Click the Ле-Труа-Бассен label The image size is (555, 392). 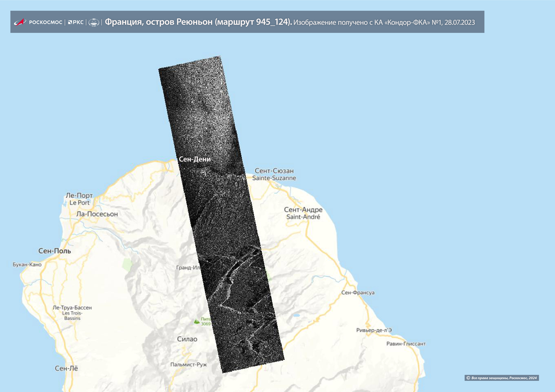tap(72, 308)
